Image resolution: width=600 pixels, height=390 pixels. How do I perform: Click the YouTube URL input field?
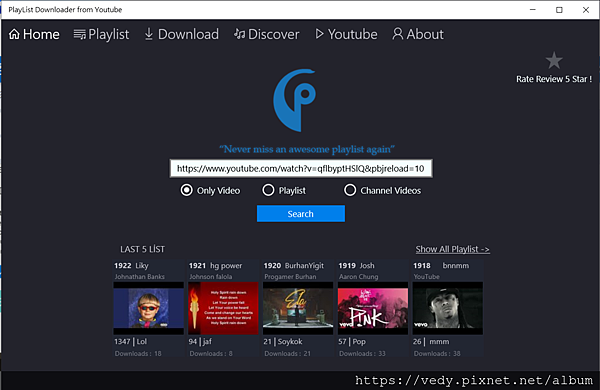coord(301,168)
